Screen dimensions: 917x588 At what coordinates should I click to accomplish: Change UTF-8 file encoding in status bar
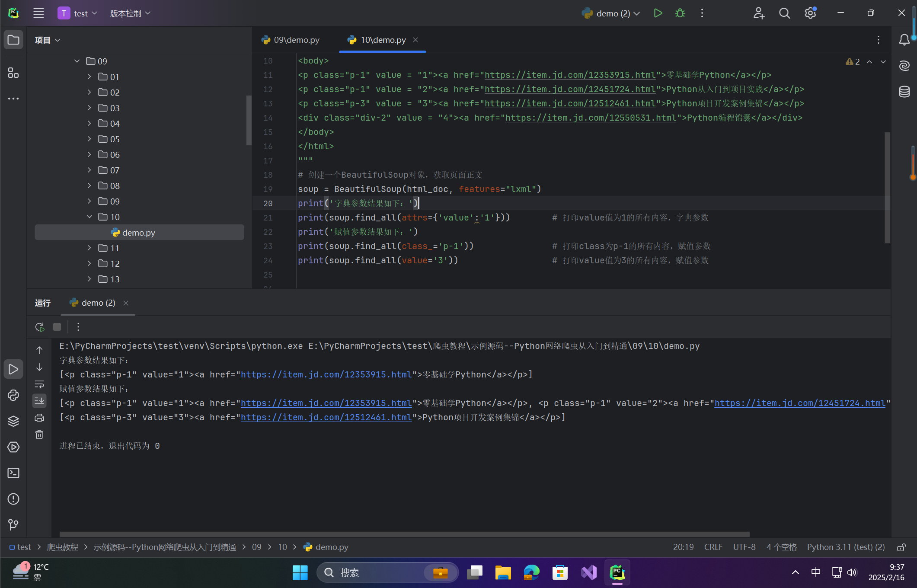pyautogui.click(x=744, y=547)
